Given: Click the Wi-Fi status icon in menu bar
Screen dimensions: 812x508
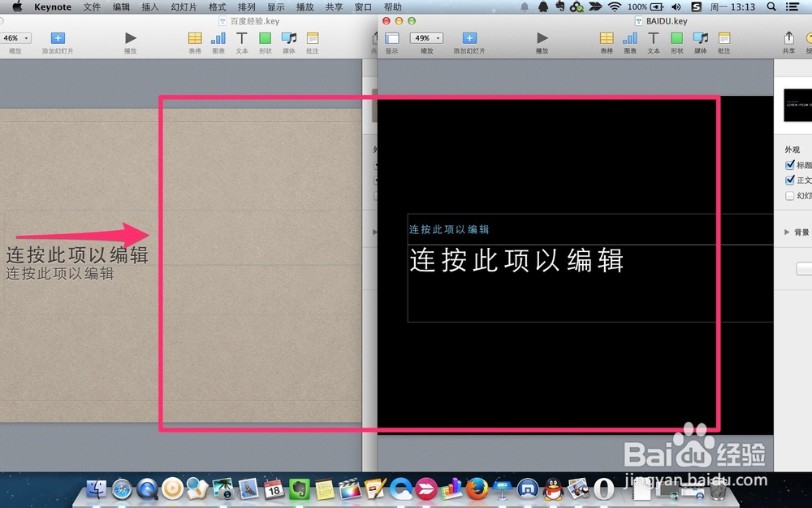Looking at the screenshot, I should pyautogui.click(x=615, y=7).
